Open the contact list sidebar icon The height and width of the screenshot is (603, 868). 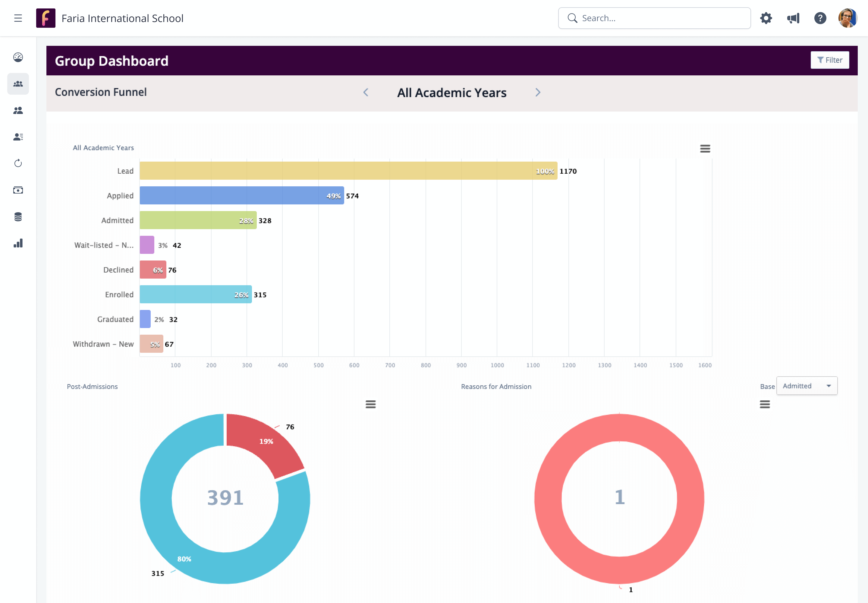pos(18,137)
